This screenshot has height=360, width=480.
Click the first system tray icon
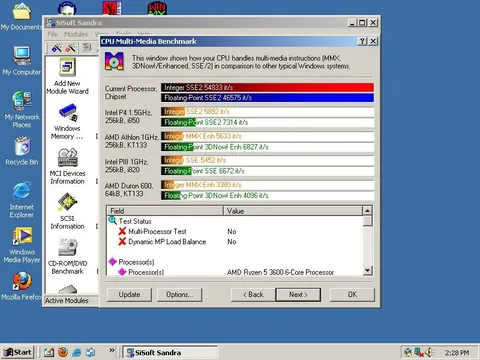[408, 352]
